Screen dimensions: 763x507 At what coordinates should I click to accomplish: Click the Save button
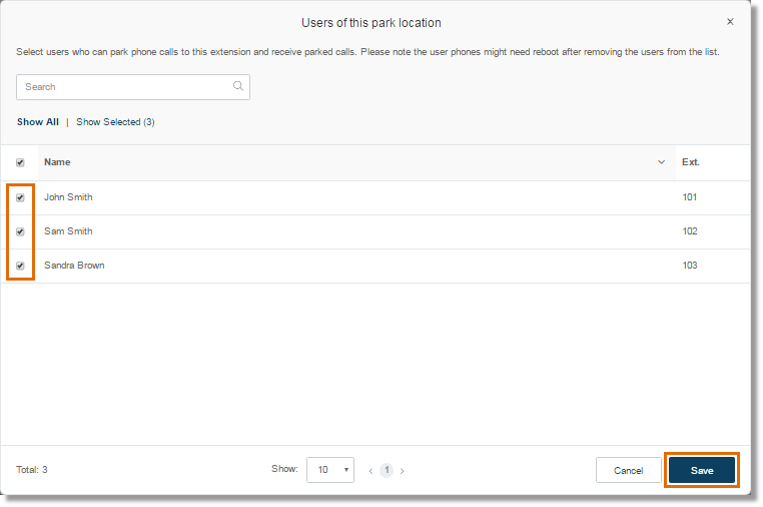(702, 470)
